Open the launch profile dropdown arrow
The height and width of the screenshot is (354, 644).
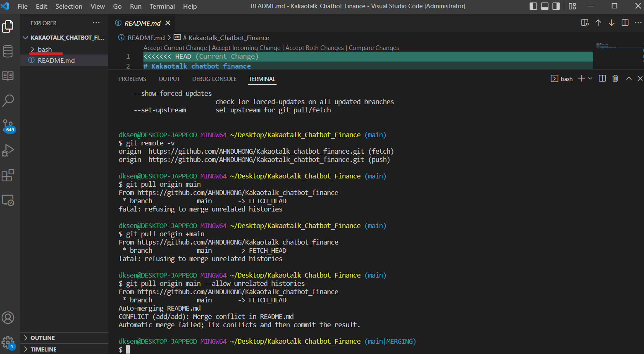tap(590, 78)
